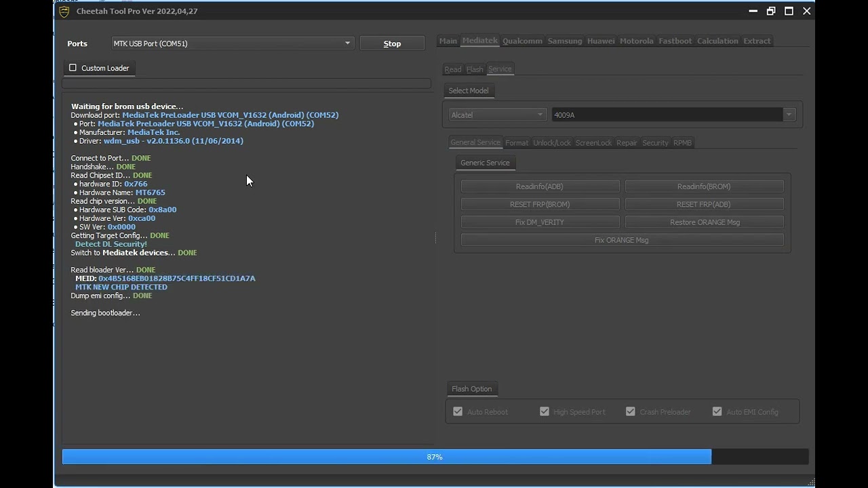
Task: Close the Cheetah Tool Pro window
Action: click(807, 11)
